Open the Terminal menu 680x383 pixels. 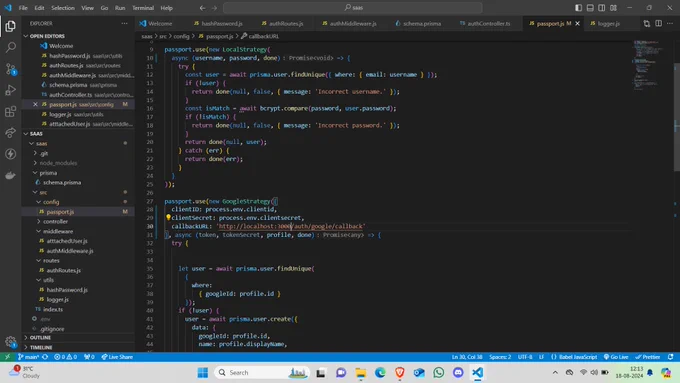(143, 8)
